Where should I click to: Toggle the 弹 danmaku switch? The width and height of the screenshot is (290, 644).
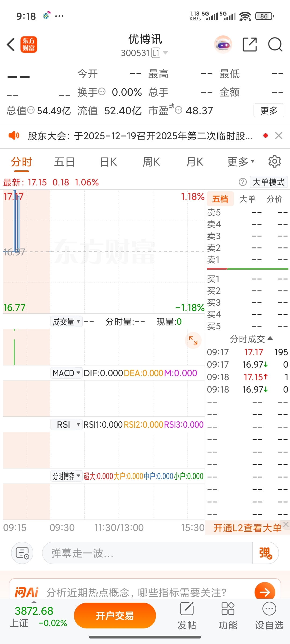tap(265, 553)
